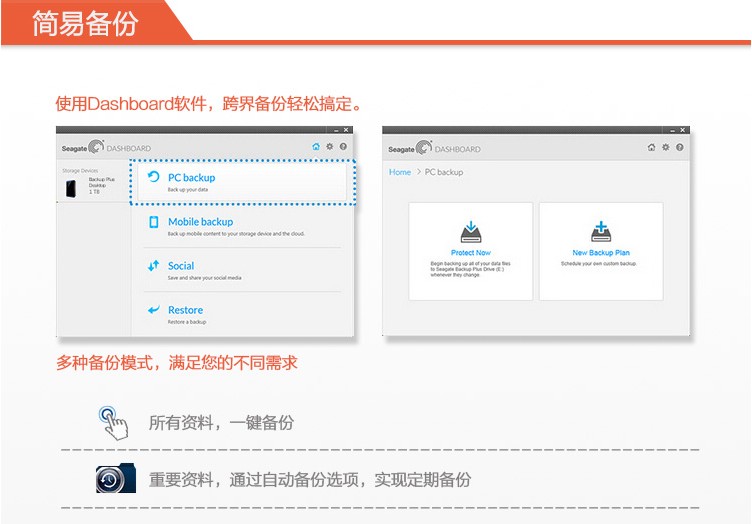Click Seagate logo in left Dashboard window
This screenshot has width=752, height=524.
pyautogui.click(x=83, y=148)
